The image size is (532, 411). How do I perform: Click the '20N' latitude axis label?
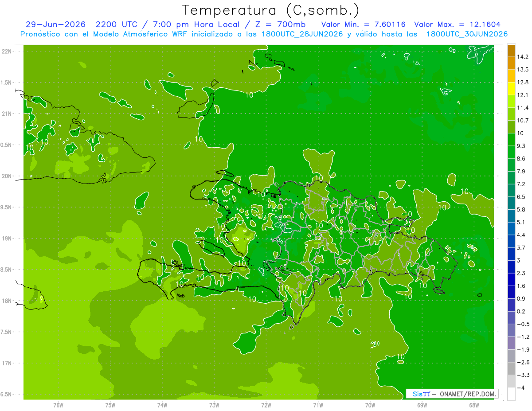(7, 176)
